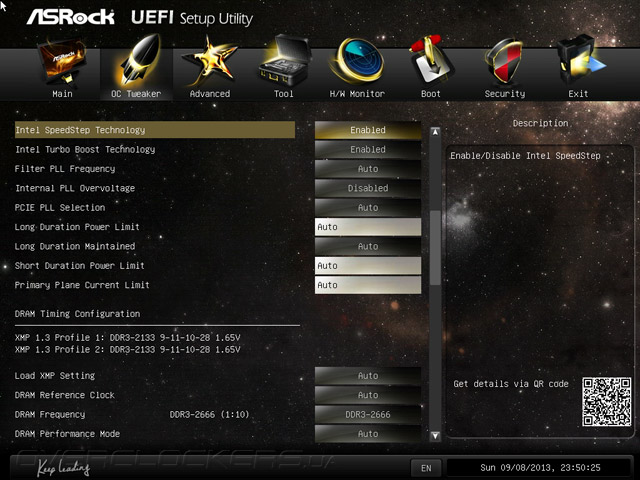Click the OC Tweaker tab label
Screen dimensions: 640x480
pyautogui.click(x=136, y=94)
